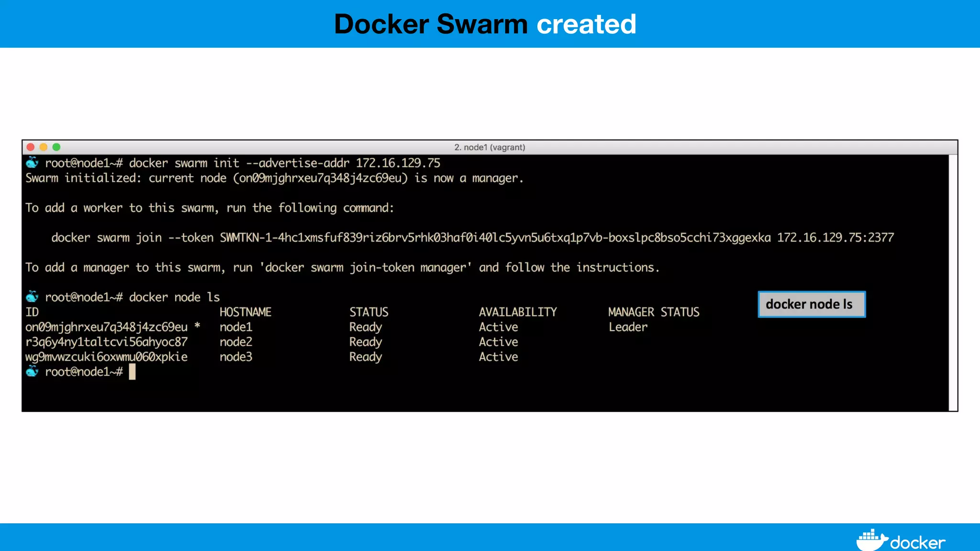Click the terminal vertical scrollbar

953,282
